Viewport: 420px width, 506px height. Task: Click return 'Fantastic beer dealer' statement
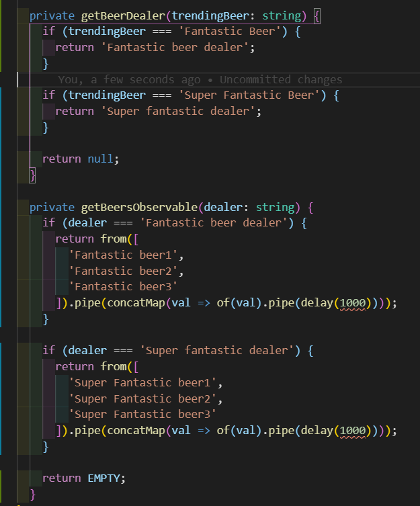pos(155,48)
